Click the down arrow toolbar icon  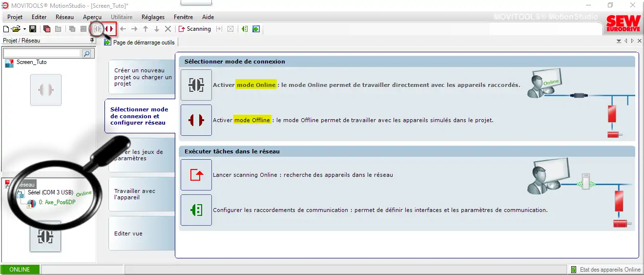click(157, 29)
